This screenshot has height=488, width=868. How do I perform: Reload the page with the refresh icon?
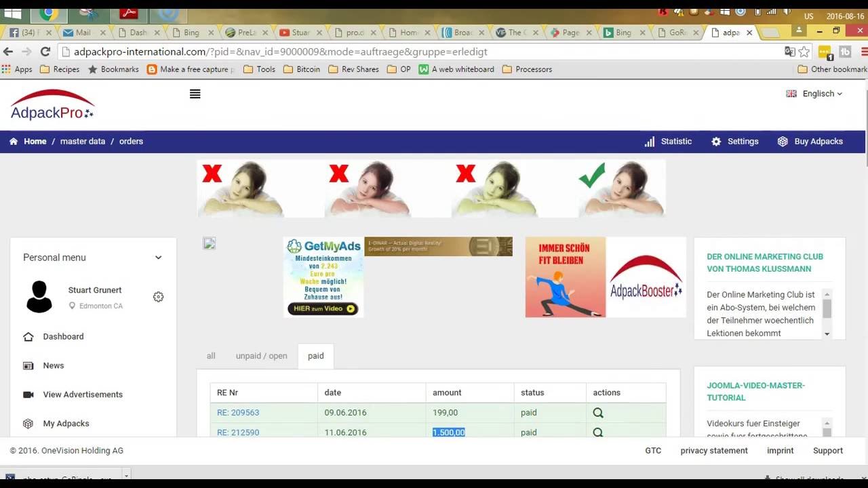(45, 52)
